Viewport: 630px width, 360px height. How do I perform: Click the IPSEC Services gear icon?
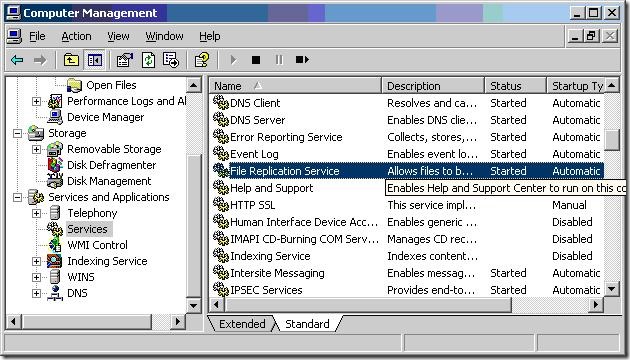(x=221, y=290)
